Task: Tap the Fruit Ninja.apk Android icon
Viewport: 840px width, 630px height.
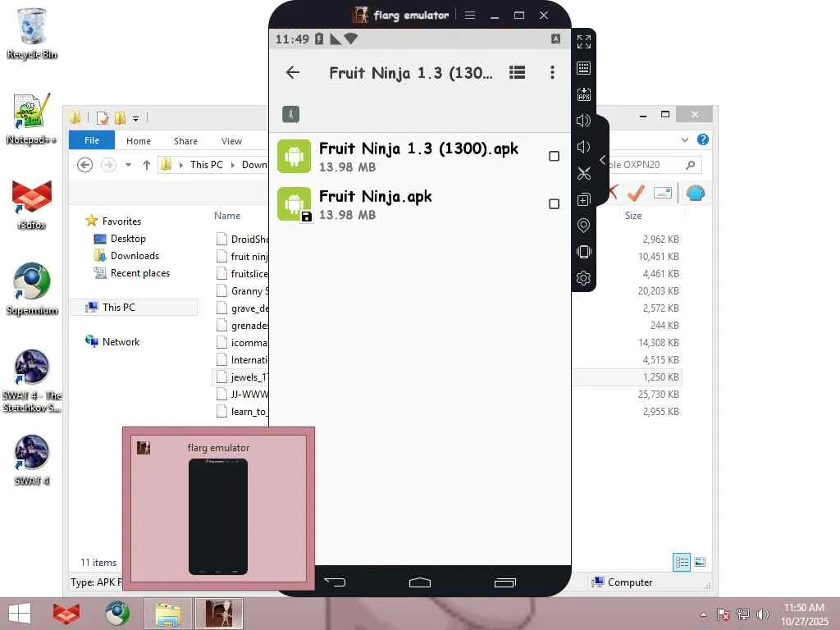Action: coord(294,204)
